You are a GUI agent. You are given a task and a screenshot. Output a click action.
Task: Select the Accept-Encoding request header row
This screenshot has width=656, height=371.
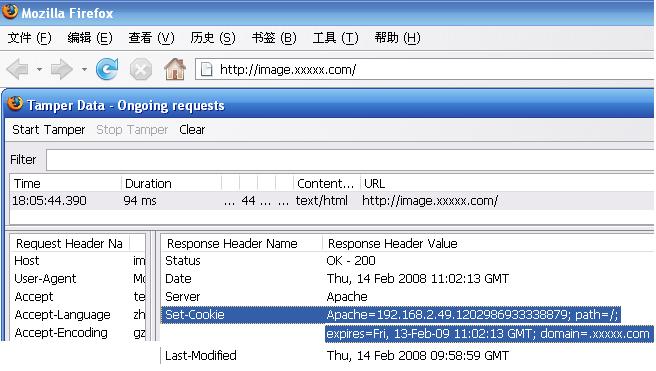(78, 333)
